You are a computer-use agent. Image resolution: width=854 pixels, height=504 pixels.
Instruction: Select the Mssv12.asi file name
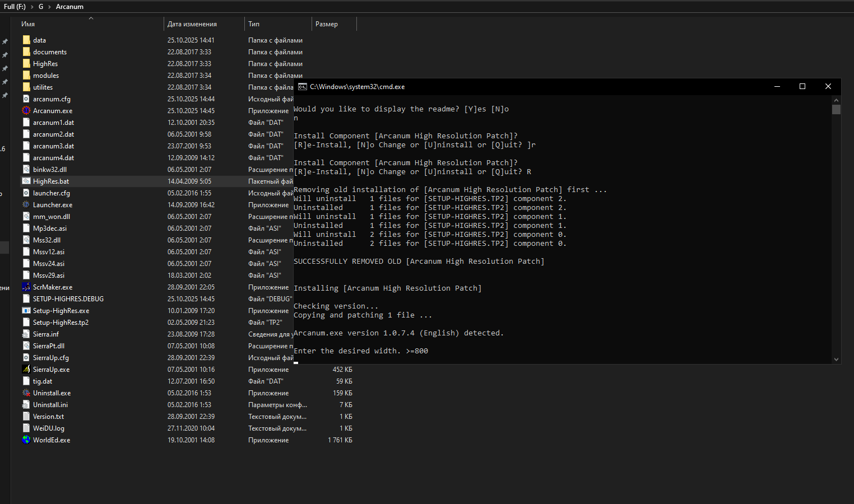click(49, 252)
